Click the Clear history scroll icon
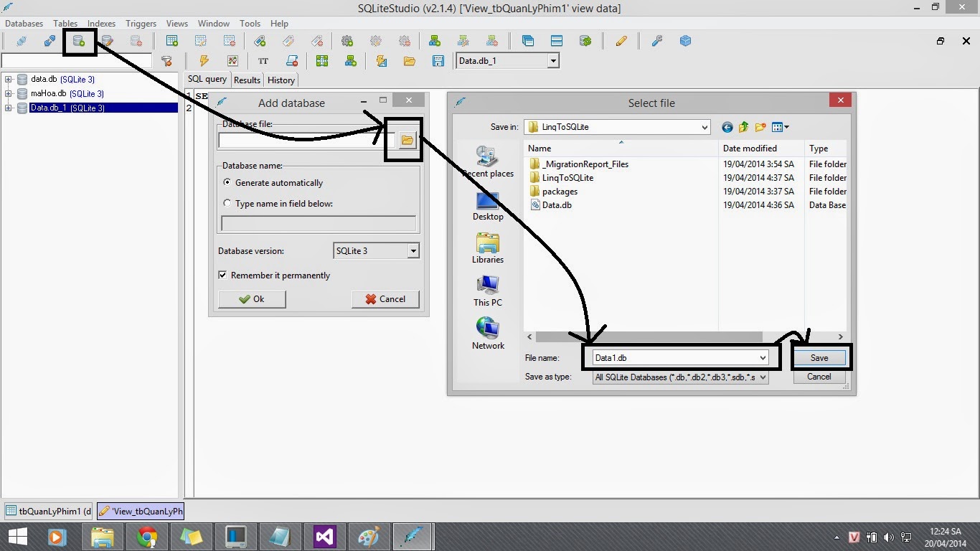The width and height of the screenshot is (980, 551). click(x=292, y=61)
